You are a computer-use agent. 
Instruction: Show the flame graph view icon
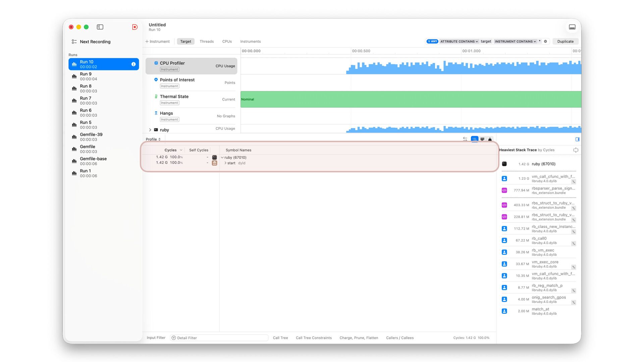pos(482,139)
